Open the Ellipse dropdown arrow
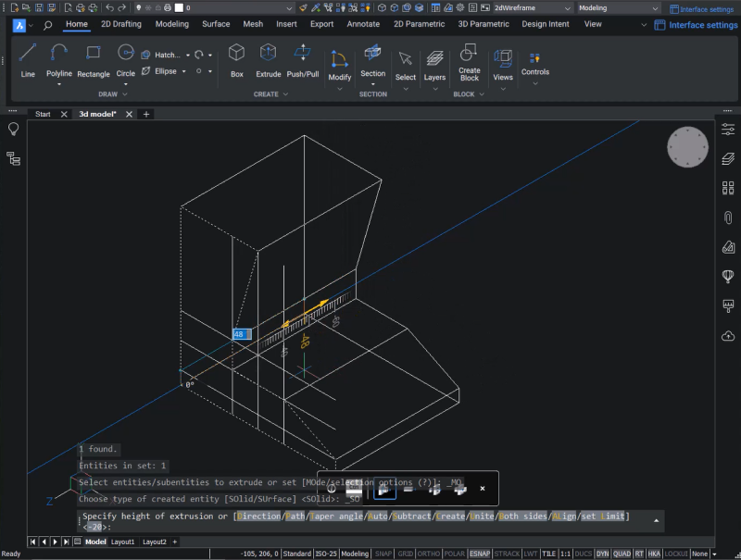The width and height of the screenshot is (741, 560). click(184, 70)
